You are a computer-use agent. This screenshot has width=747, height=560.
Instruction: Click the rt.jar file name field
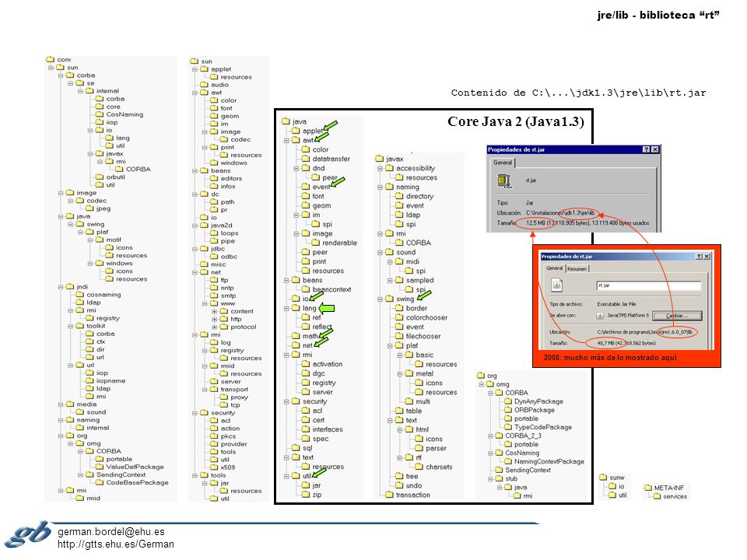(649, 285)
